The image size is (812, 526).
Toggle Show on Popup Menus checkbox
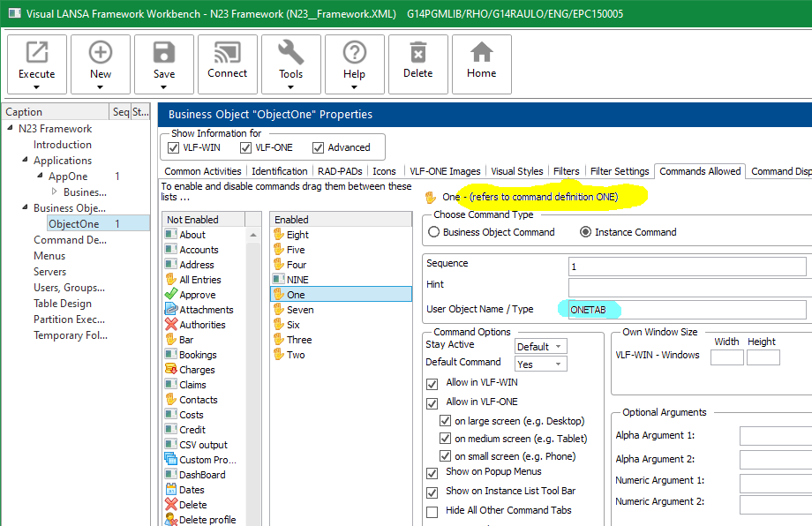point(432,473)
